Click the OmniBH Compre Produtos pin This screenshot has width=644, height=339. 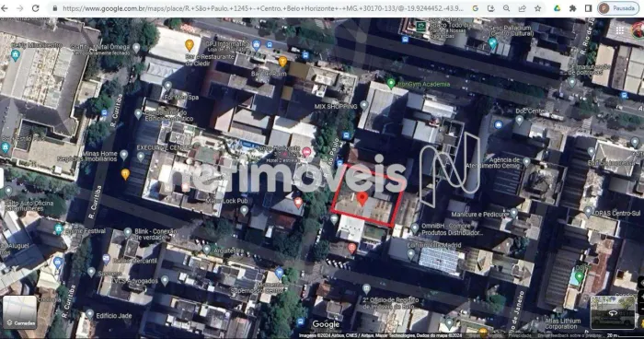tap(415, 228)
